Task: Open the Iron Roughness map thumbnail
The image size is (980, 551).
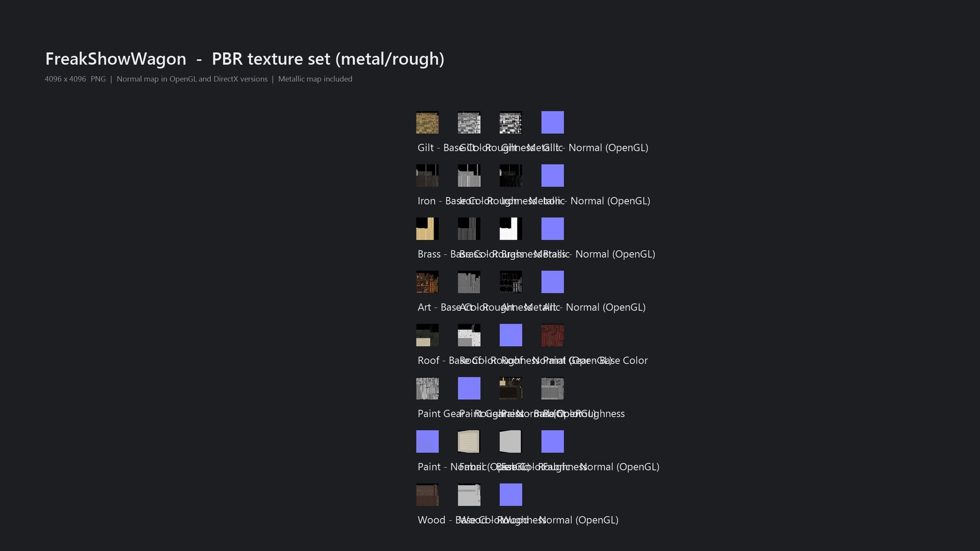Action: pos(469,176)
